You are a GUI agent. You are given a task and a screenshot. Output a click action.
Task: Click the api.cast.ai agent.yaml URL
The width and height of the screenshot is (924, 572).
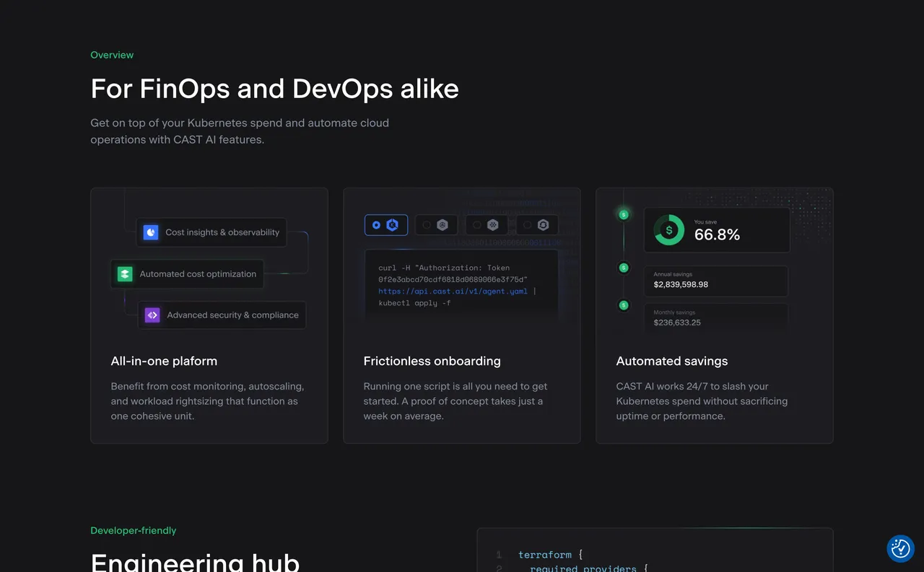(x=453, y=291)
